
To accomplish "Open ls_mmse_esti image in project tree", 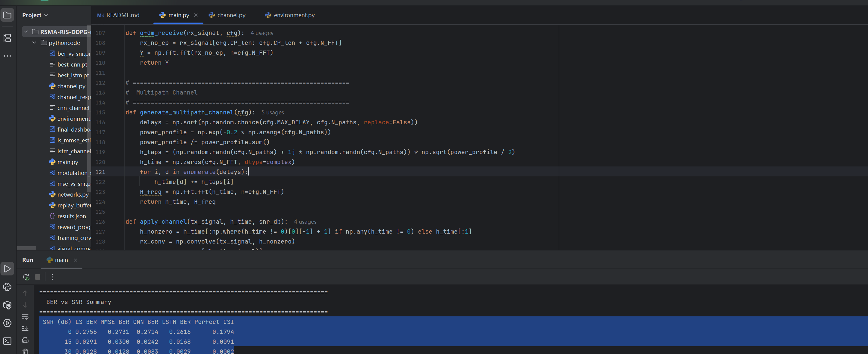I will [x=70, y=140].
